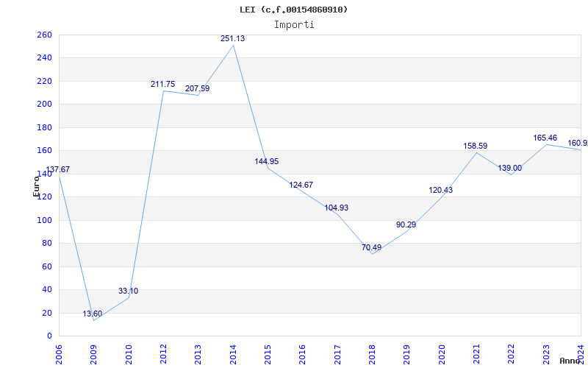Click the 124.67 data label
The height and width of the screenshot is (368, 588).
(x=301, y=185)
